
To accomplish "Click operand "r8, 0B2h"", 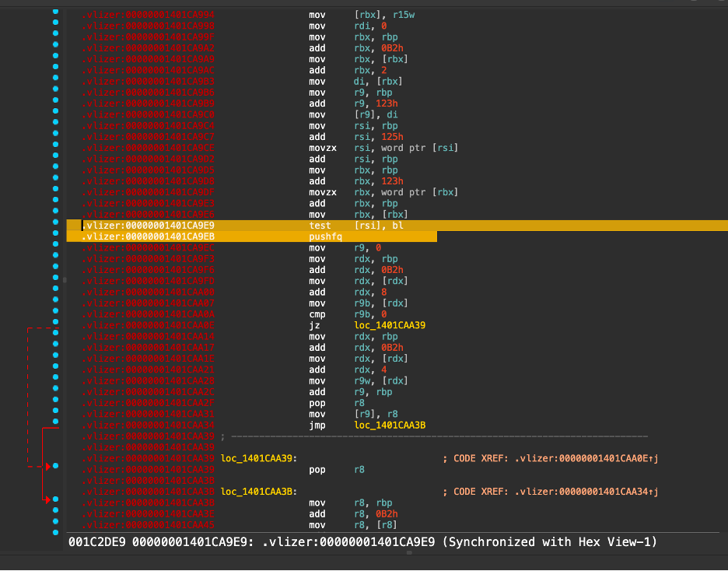I will [376, 514].
